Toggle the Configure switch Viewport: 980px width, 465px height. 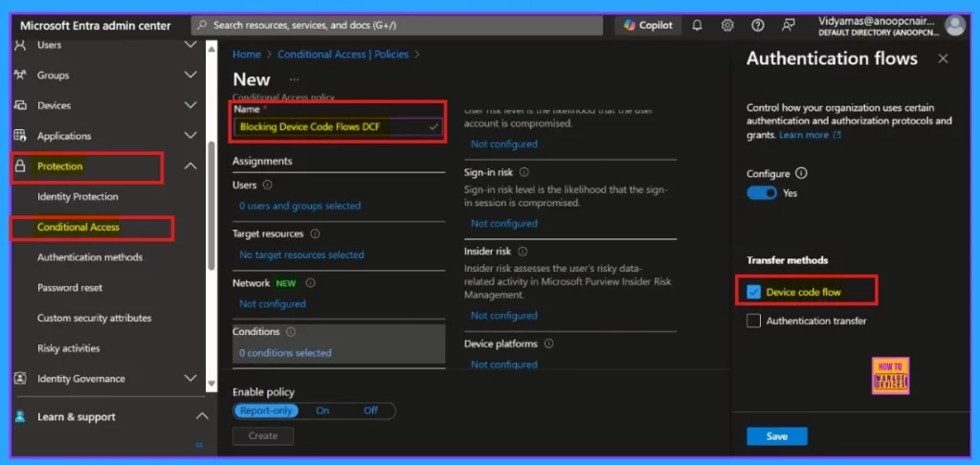762,193
